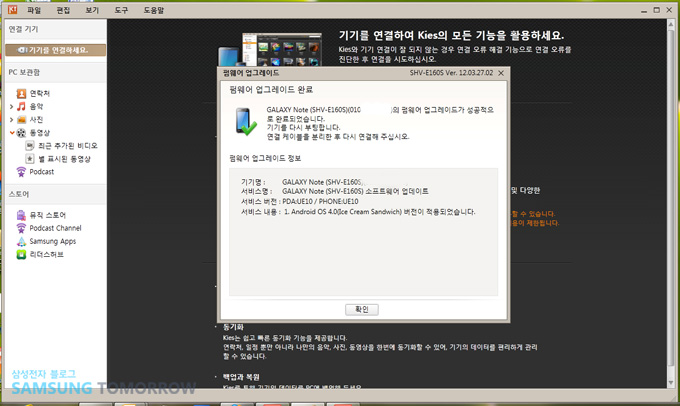The image size is (680, 406).
Task: Open the 도움말 menu
Action: tap(154, 10)
